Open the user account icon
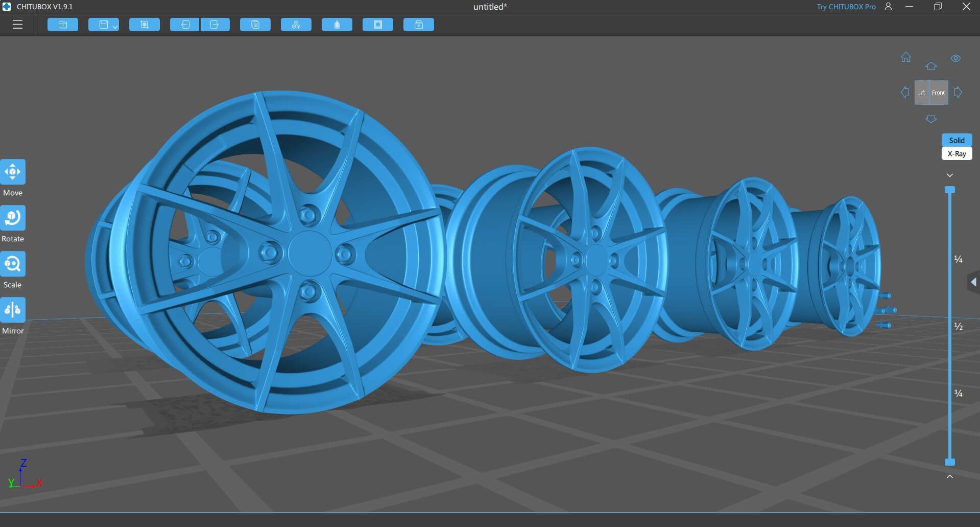 tap(888, 7)
